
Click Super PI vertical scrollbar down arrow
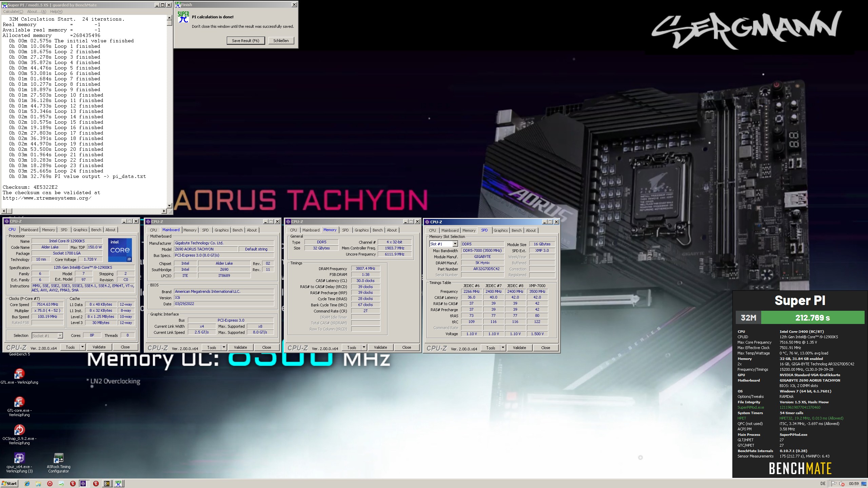coord(170,206)
